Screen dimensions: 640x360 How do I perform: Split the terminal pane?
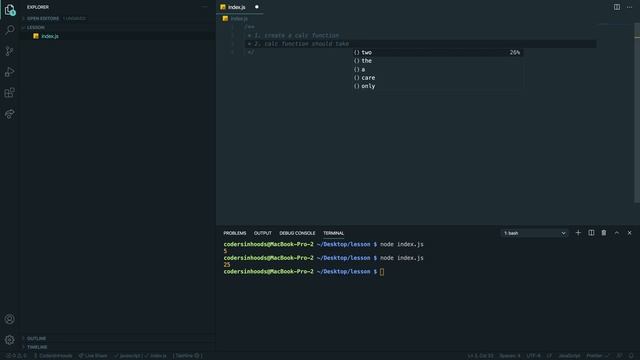coord(591,233)
